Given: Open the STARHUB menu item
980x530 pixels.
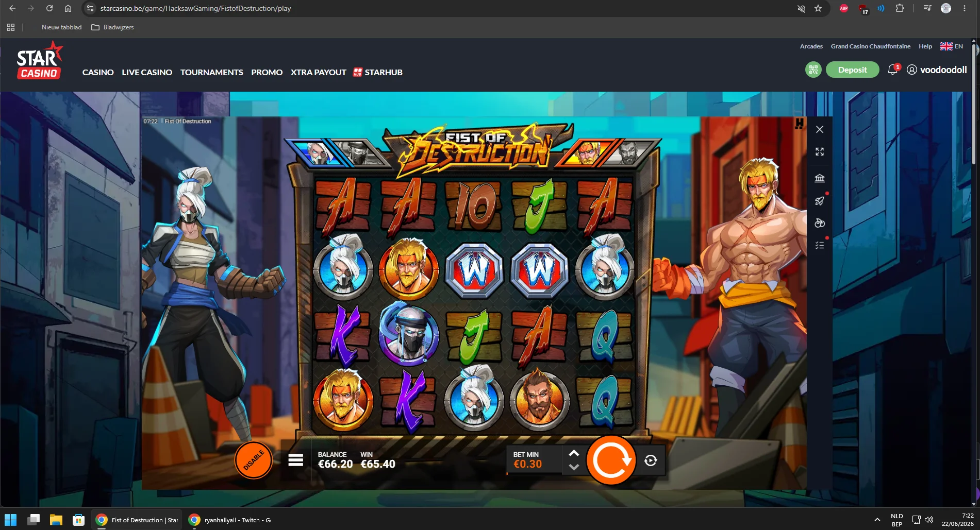Looking at the screenshot, I should [378, 72].
